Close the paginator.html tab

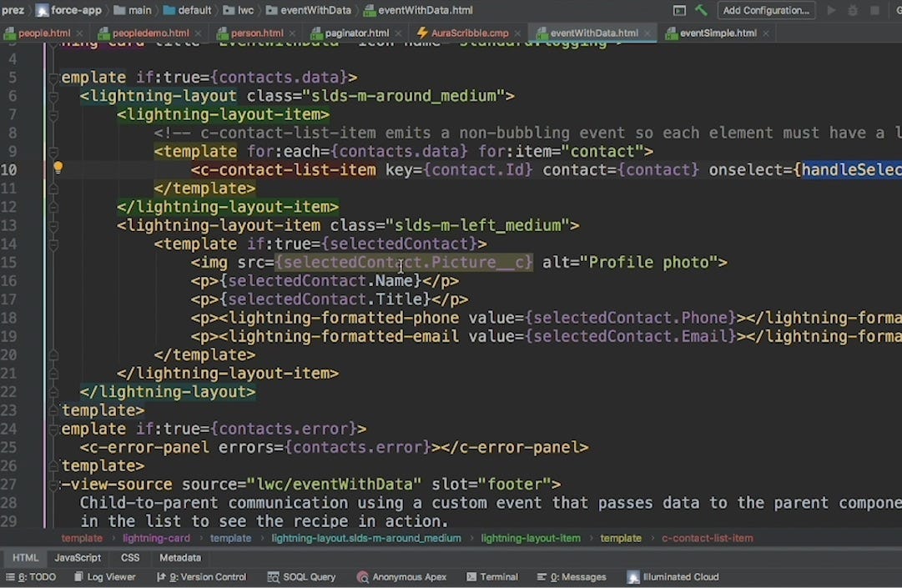coord(398,33)
